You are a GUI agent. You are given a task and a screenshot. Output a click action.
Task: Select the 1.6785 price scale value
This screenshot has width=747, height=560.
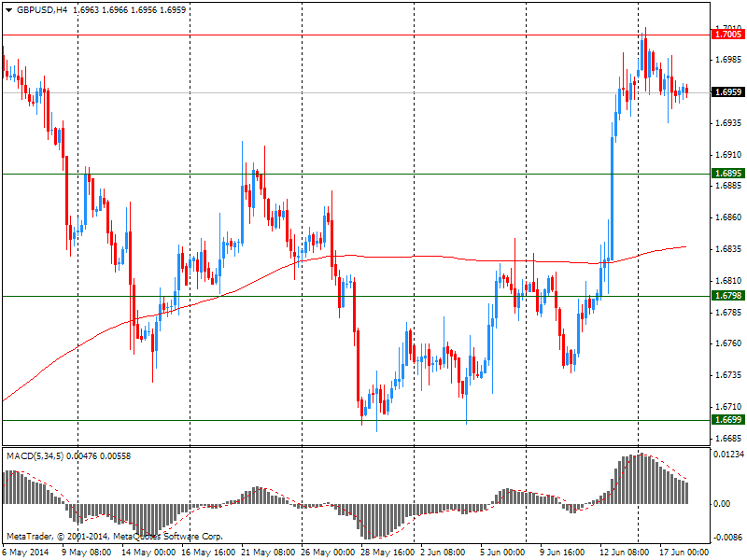pyautogui.click(x=729, y=313)
